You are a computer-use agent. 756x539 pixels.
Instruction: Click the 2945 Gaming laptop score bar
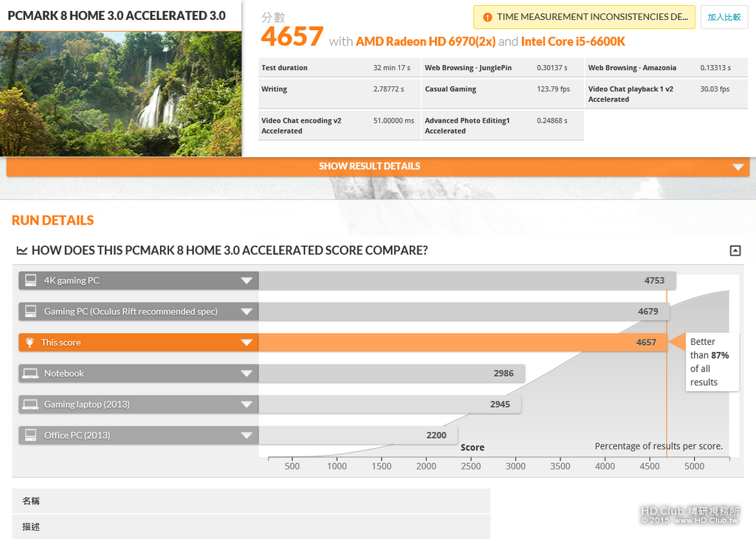point(390,404)
